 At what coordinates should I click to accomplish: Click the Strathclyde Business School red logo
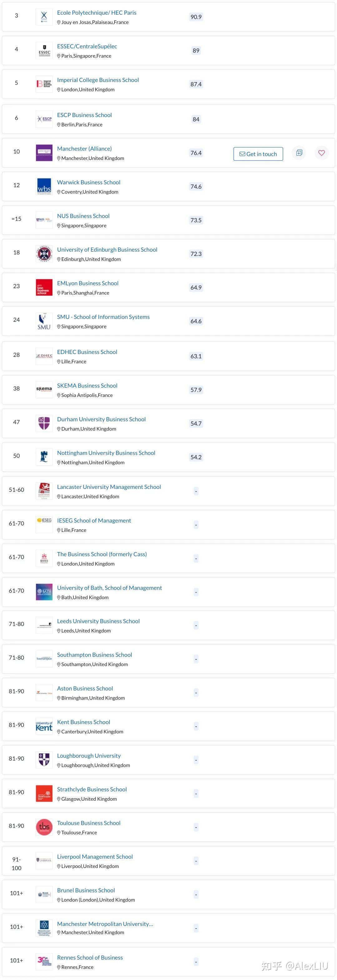tap(44, 793)
